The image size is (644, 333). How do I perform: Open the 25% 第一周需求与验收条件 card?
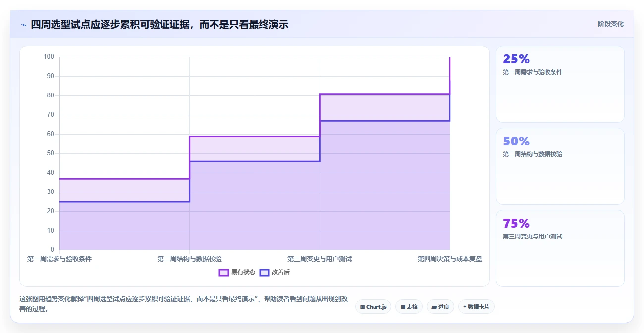point(560,84)
